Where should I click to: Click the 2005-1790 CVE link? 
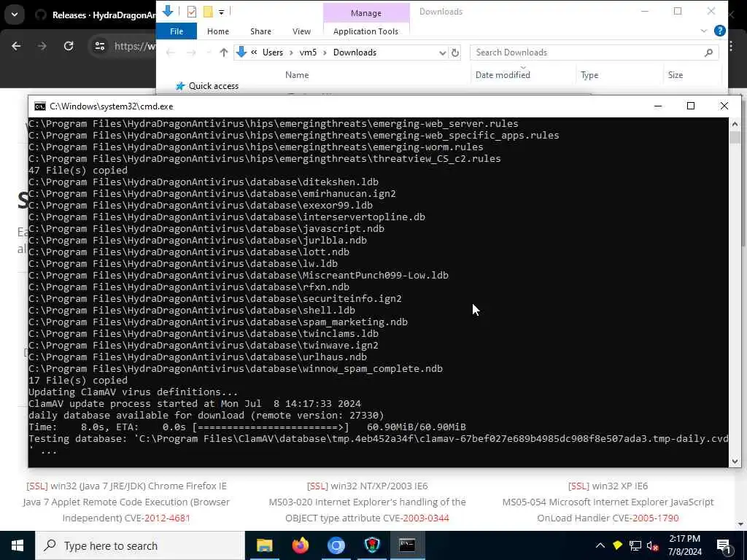tap(656, 518)
